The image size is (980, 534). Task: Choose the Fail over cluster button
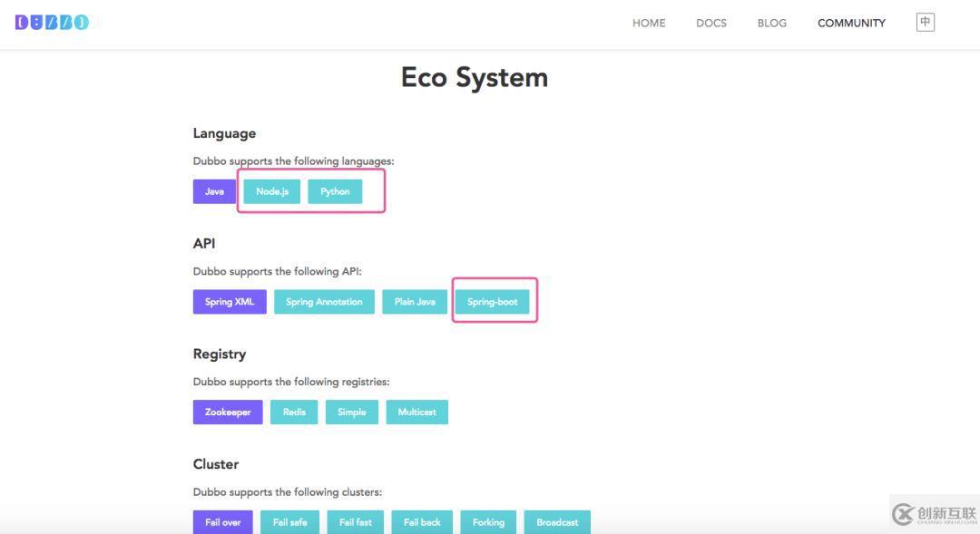pyautogui.click(x=223, y=522)
